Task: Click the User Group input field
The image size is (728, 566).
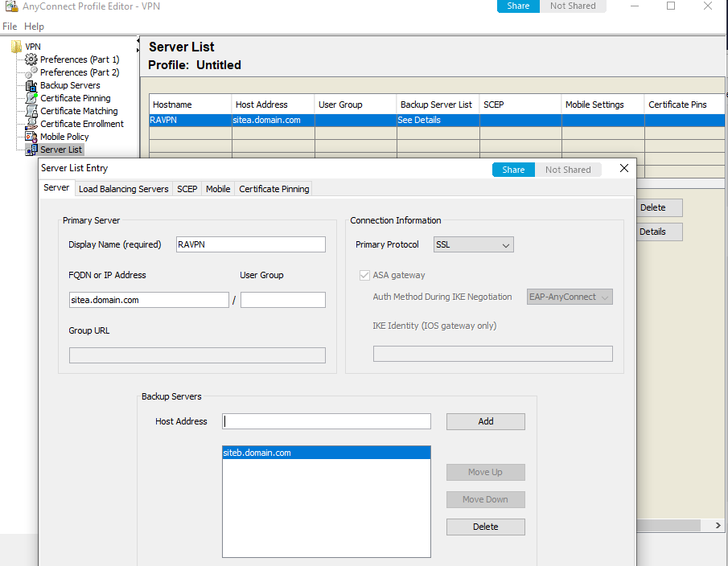Action: (282, 300)
